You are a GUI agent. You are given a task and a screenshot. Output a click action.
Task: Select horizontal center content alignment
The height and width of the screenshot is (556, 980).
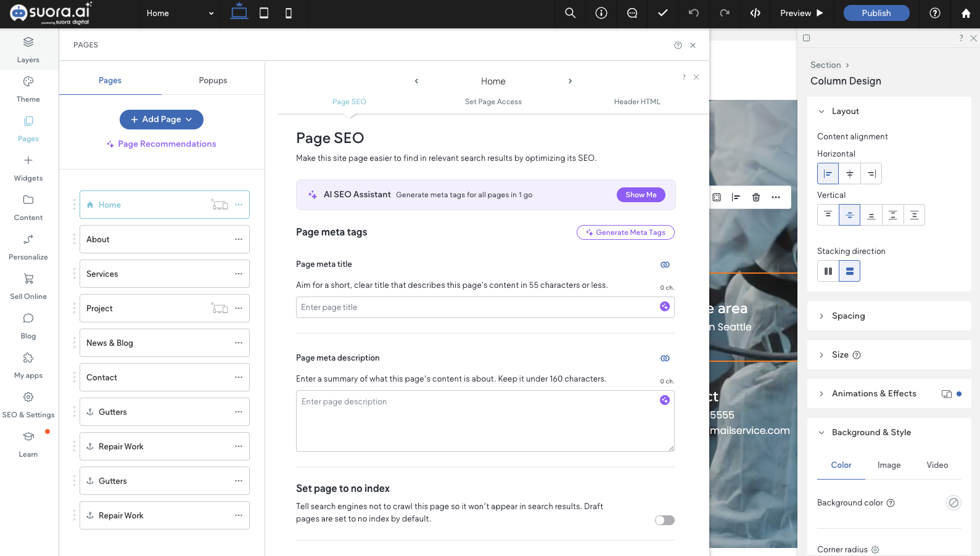(x=849, y=174)
